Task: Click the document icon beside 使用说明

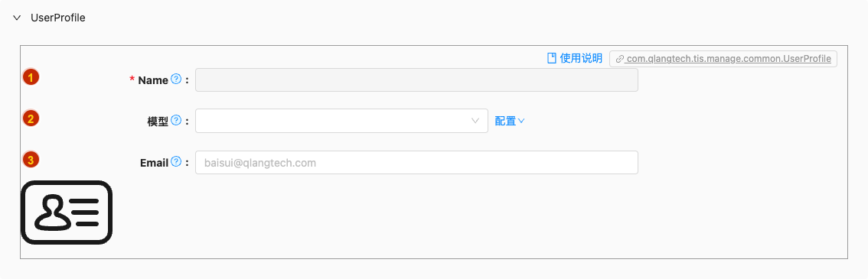Action: coord(551,59)
